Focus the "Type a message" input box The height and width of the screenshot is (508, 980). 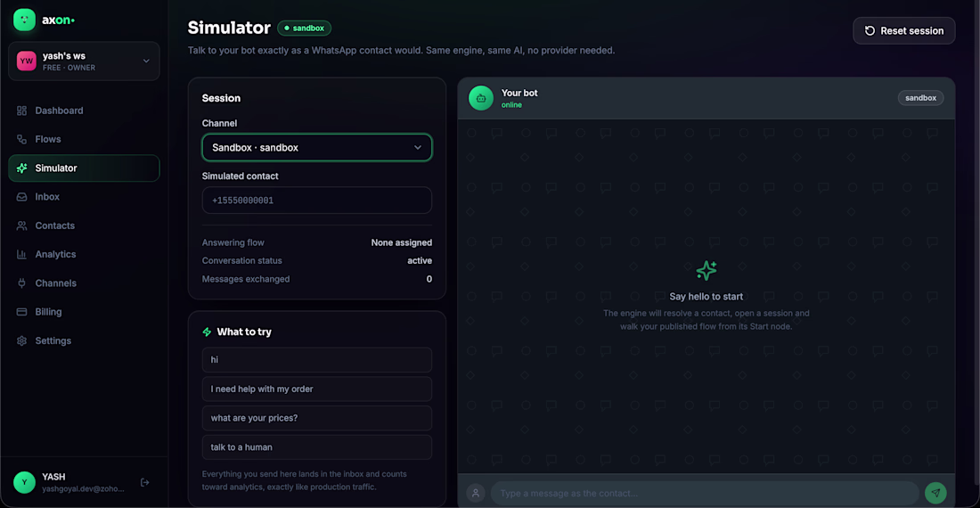coord(705,493)
